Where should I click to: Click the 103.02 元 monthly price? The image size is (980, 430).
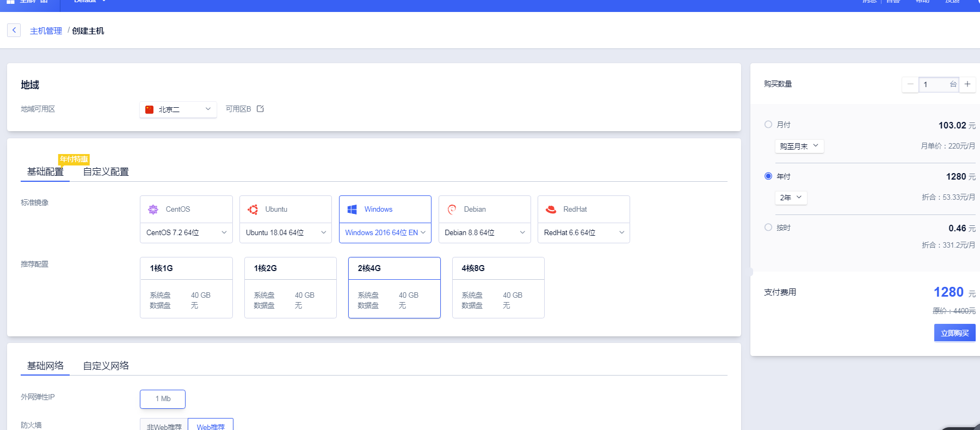[x=957, y=125]
